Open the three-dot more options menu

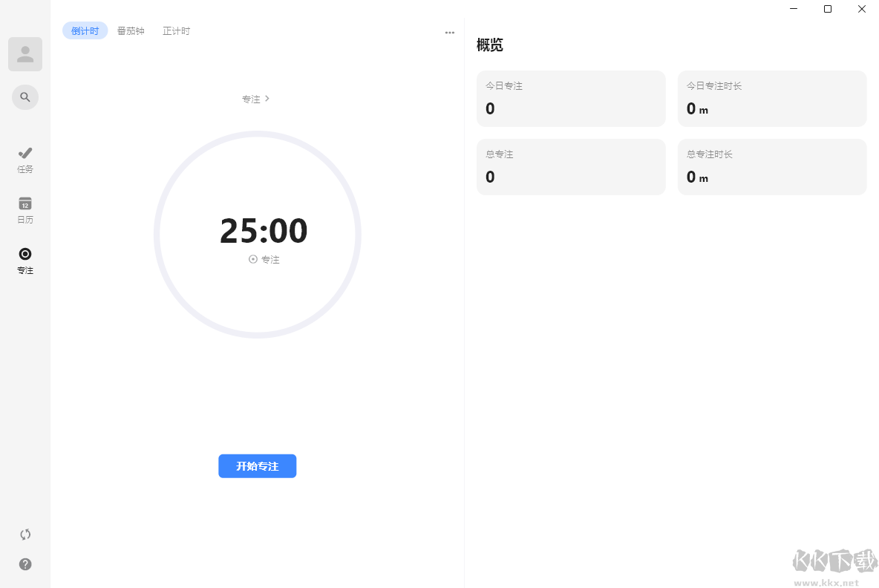[x=450, y=33]
